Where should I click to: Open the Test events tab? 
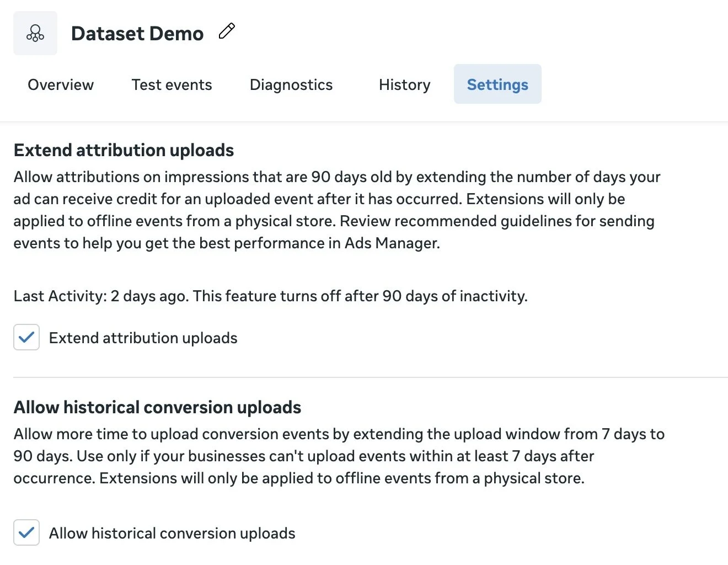click(x=172, y=84)
